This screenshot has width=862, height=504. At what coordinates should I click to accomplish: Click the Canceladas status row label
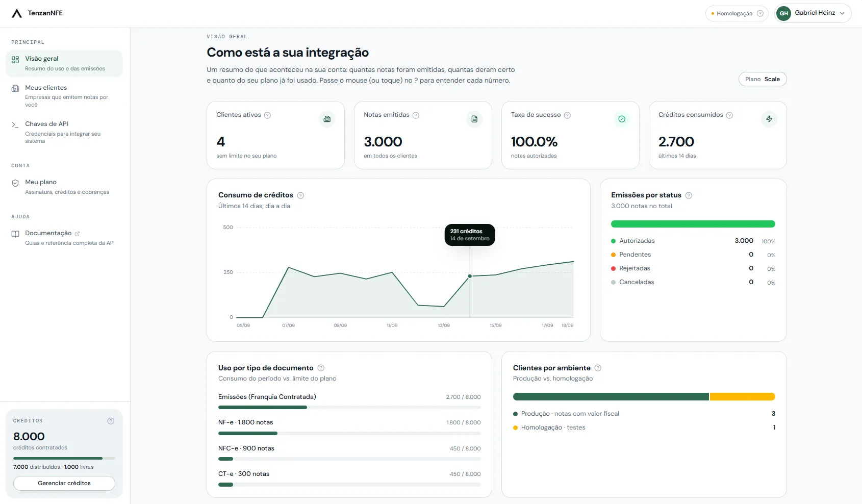tap(637, 282)
